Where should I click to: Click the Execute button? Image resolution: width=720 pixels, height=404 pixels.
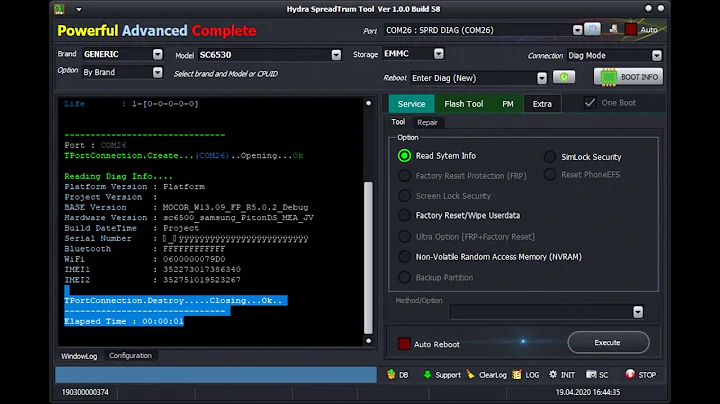(x=608, y=342)
